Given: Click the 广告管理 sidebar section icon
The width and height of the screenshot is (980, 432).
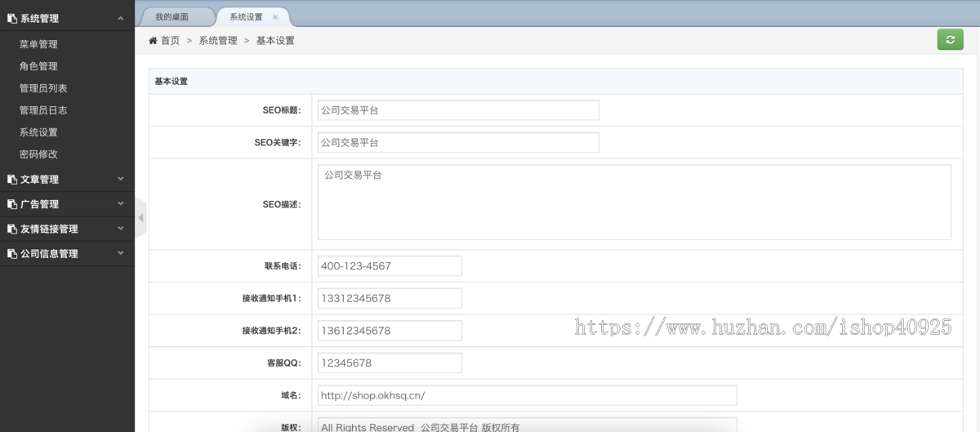Looking at the screenshot, I should pos(12,204).
